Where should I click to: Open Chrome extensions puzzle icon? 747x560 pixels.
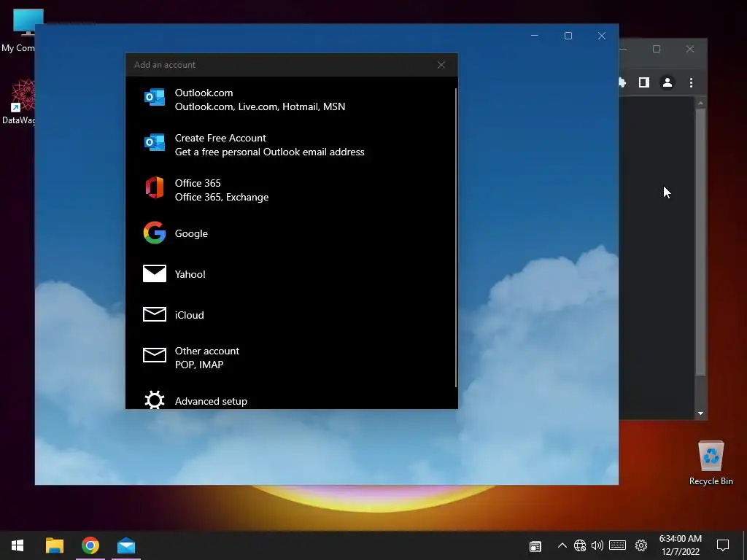point(622,82)
